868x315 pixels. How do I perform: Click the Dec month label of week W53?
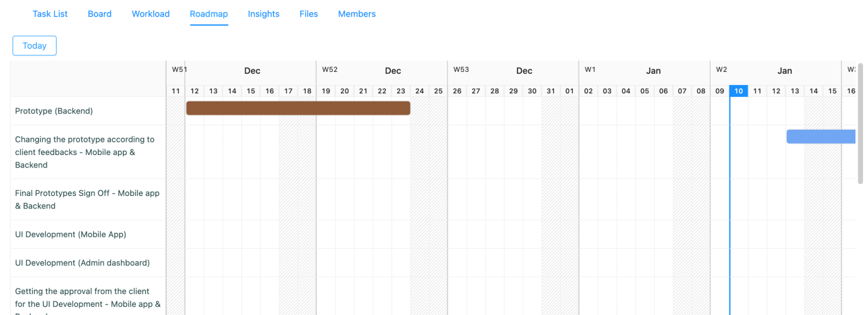524,71
